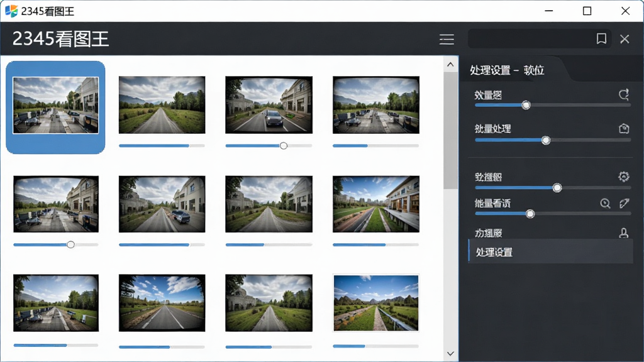Select the feather pen icon beside the magnifier

click(625, 203)
